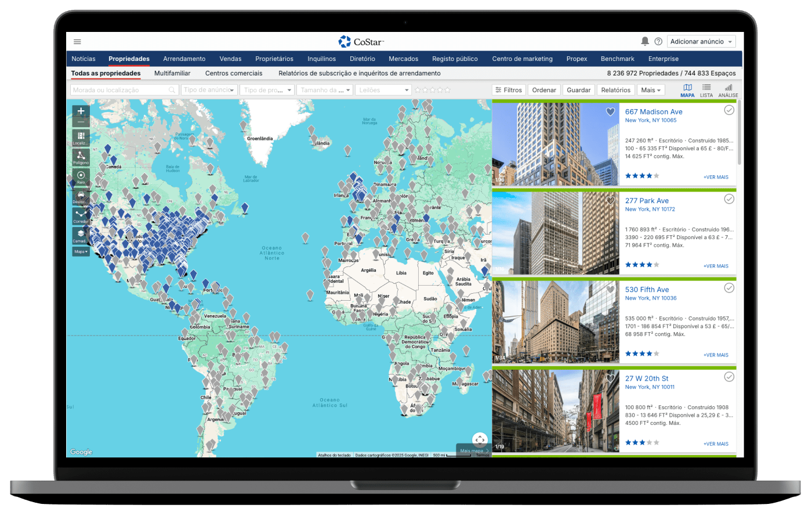Expand the Adicionar anúncio dropdown
The height and width of the screenshot is (519, 812).
click(x=701, y=42)
